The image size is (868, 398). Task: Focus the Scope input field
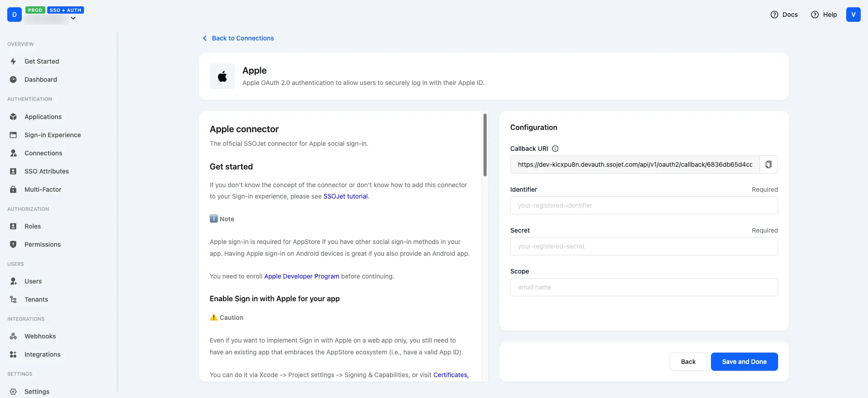[644, 287]
